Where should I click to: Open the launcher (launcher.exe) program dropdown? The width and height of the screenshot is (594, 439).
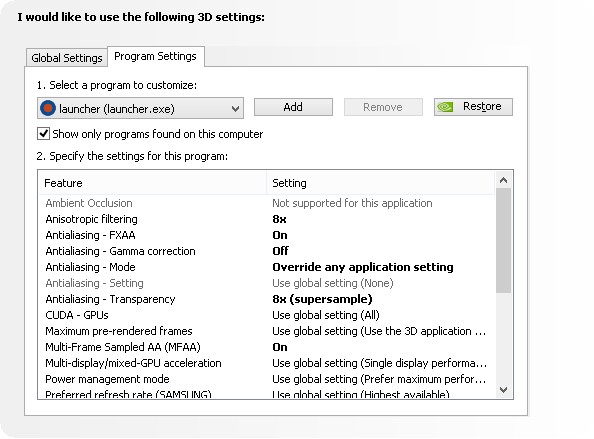tap(140, 109)
